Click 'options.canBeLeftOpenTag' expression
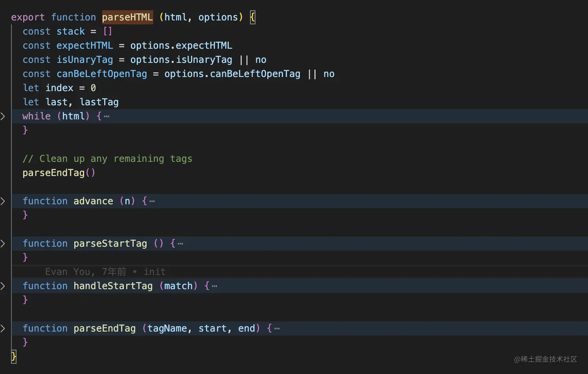This screenshot has width=588, height=374. point(232,74)
